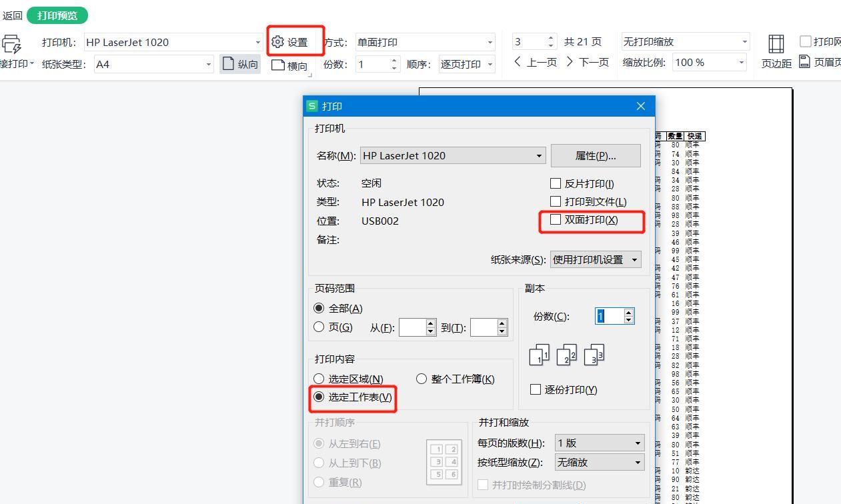This screenshot has width=841, height=504.
Task: Enable the 双面打印 duplex checkbox
Action: (x=556, y=219)
